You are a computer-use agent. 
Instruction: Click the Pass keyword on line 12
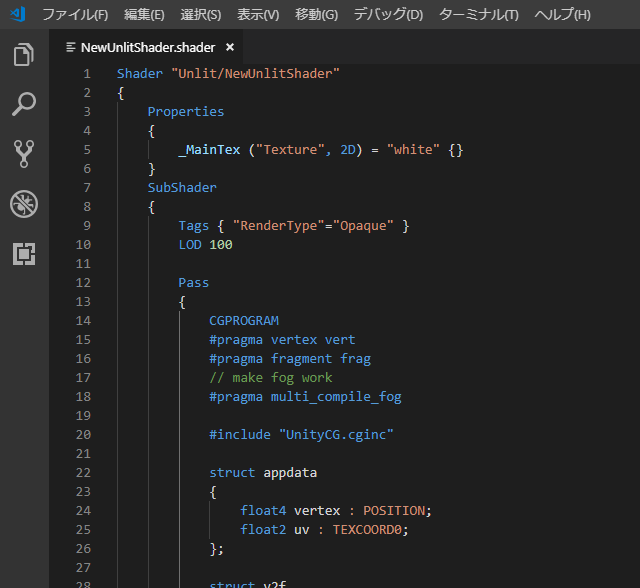coord(193,283)
